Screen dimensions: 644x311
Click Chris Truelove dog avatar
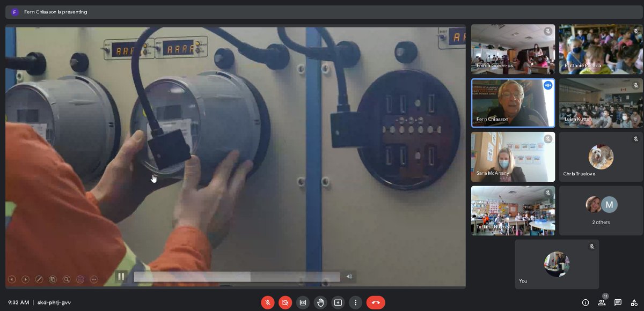(x=601, y=157)
